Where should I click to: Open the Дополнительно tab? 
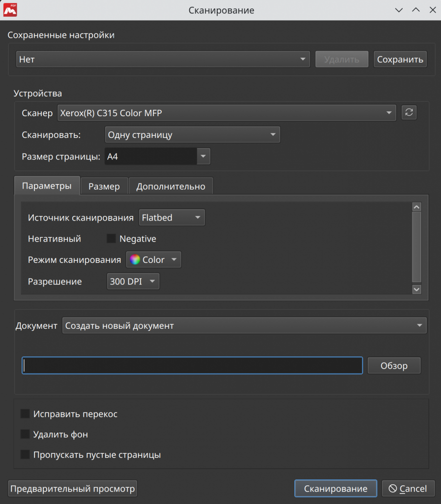[x=171, y=187]
